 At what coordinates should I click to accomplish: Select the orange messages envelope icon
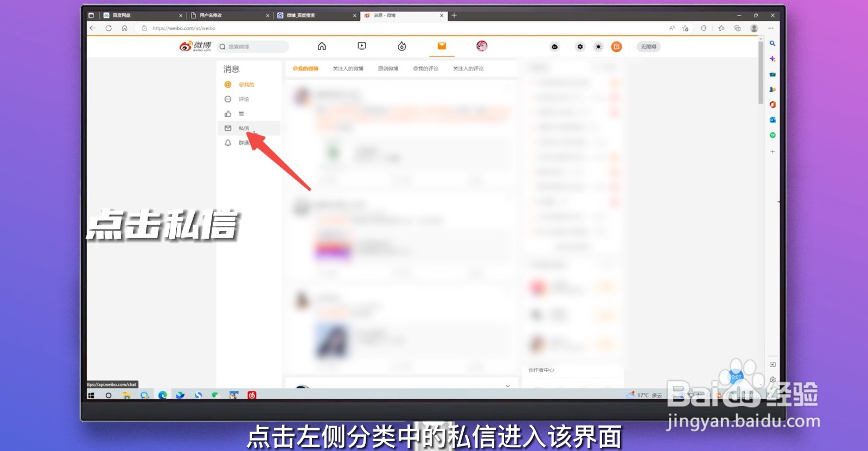point(442,46)
